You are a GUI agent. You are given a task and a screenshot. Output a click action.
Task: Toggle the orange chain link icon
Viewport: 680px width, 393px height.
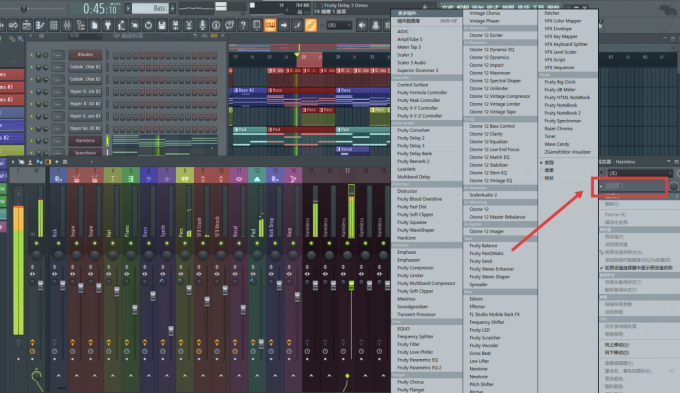point(311,26)
